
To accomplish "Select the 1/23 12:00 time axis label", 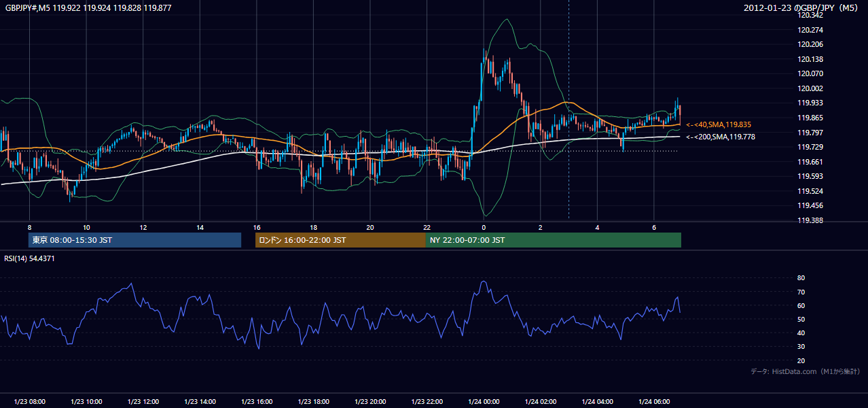I will (143, 402).
